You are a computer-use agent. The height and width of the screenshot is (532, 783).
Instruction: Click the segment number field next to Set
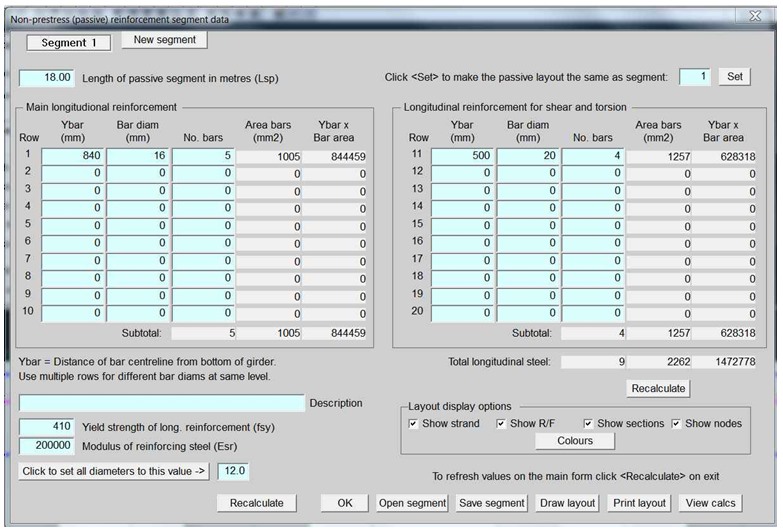695,77
